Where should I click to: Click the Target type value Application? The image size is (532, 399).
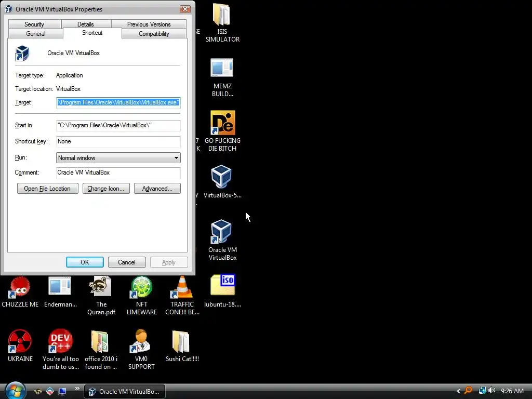click(69, 75)
